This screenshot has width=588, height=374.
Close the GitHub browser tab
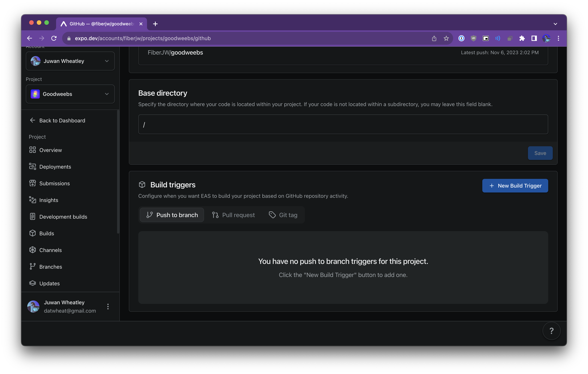(x=141, y=24)
